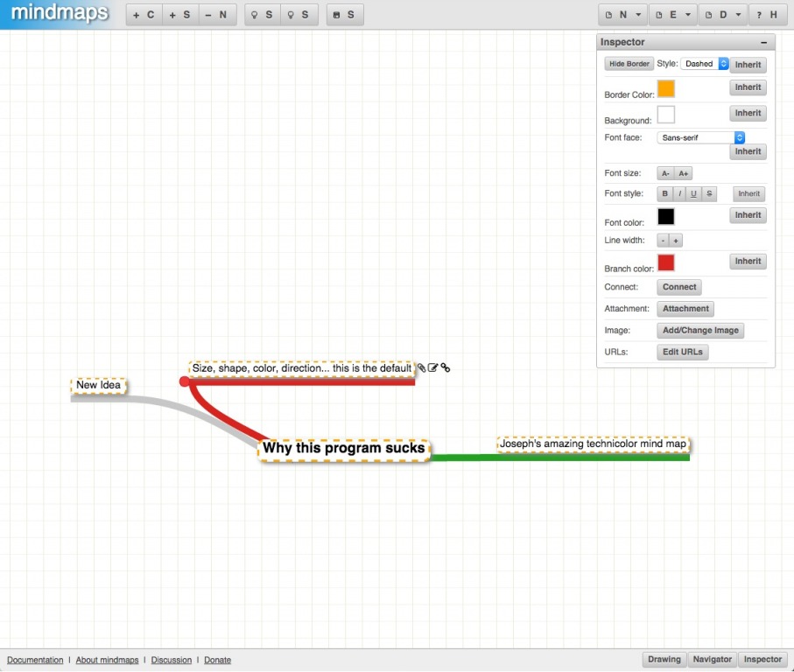This screenshot has height=672, width=794.
Task: Click the floppy disk 'S' save button
Action: click(x=345, y=15)
